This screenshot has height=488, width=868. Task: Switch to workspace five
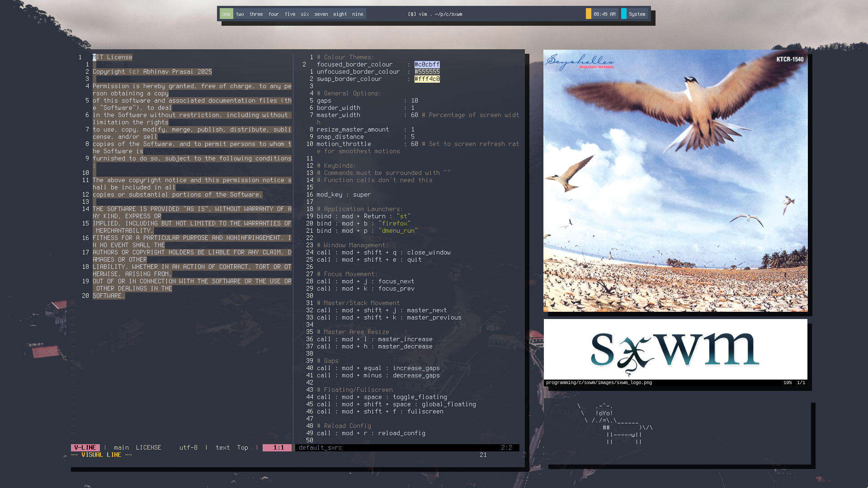point(290,14)
